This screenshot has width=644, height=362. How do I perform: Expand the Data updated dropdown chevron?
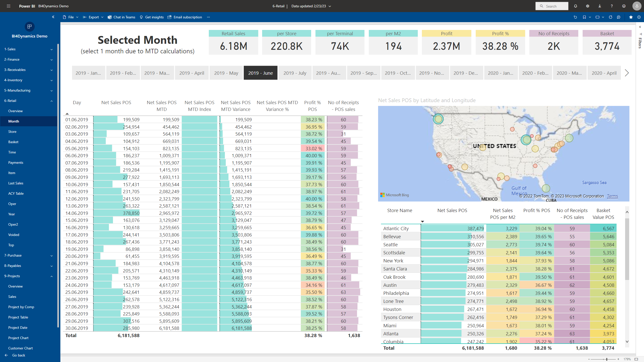330,6
